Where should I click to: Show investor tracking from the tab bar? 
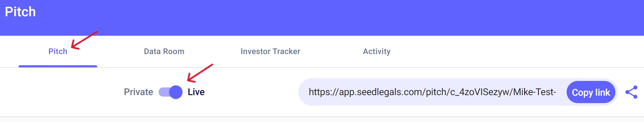coord(270,51)
